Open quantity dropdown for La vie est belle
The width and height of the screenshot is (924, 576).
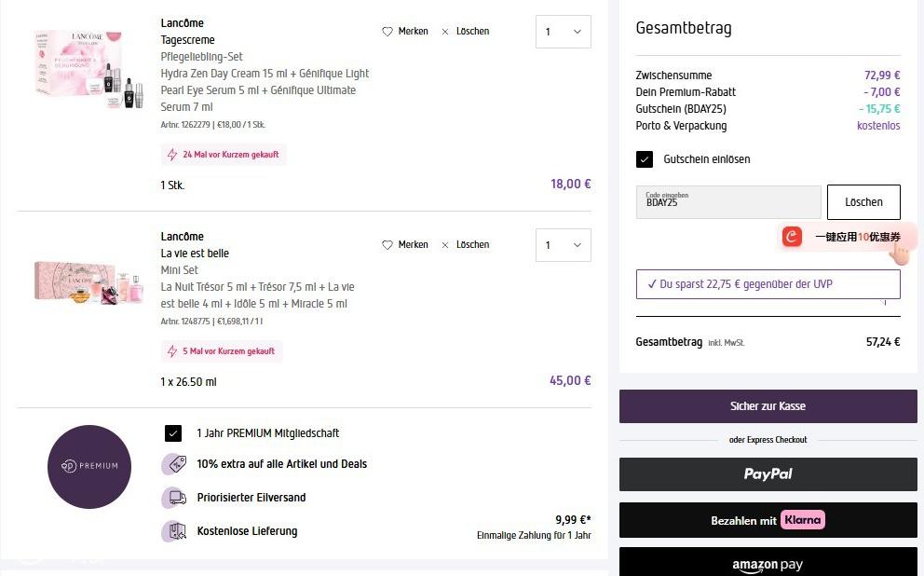[563, 245]
